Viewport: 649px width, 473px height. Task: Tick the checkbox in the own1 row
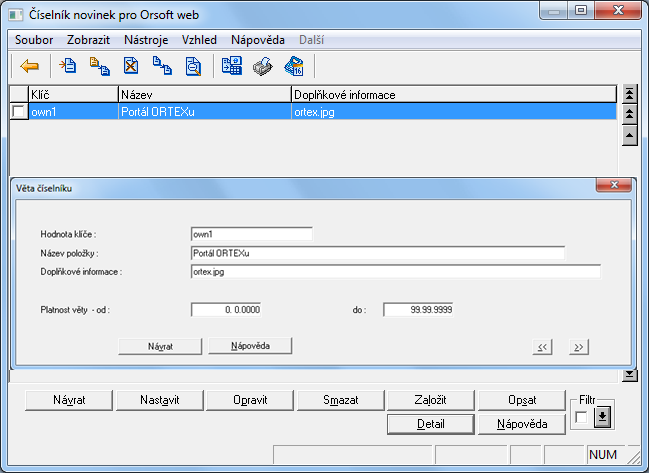18,113
